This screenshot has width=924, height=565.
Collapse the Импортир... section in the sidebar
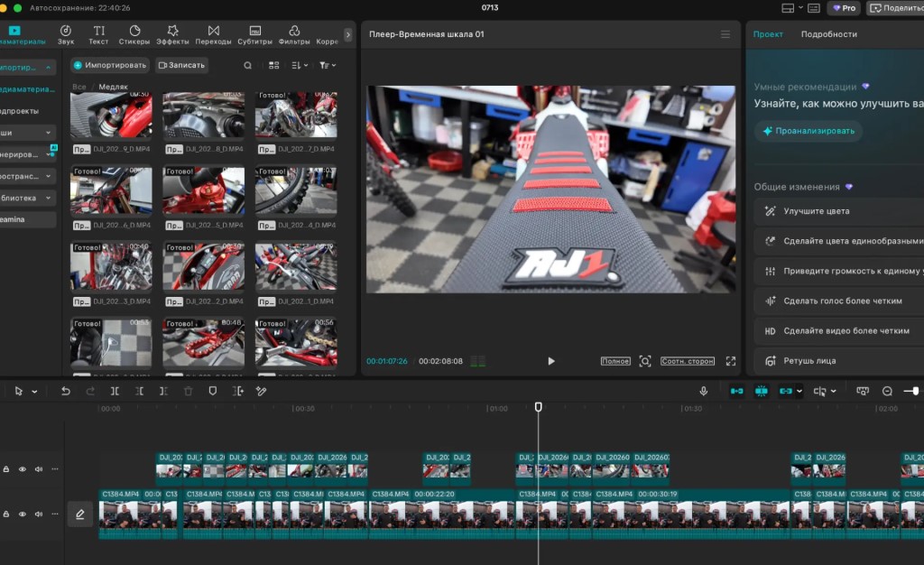click(26, 68)
